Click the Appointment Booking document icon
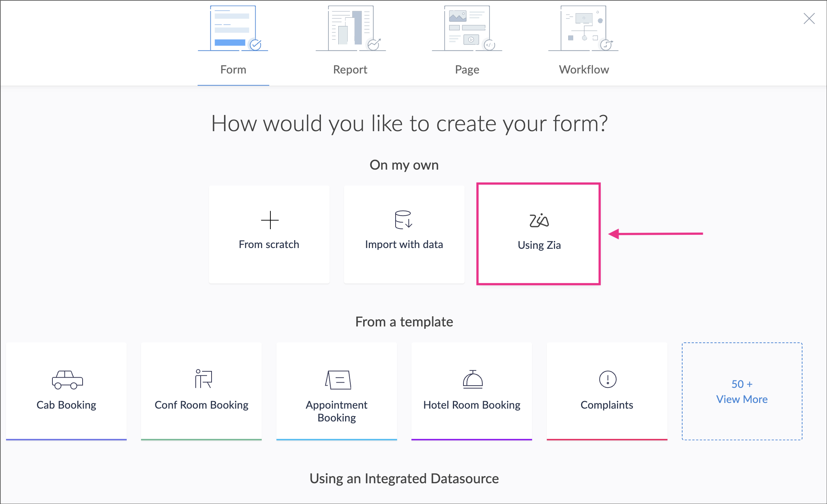 coord(338,380)
